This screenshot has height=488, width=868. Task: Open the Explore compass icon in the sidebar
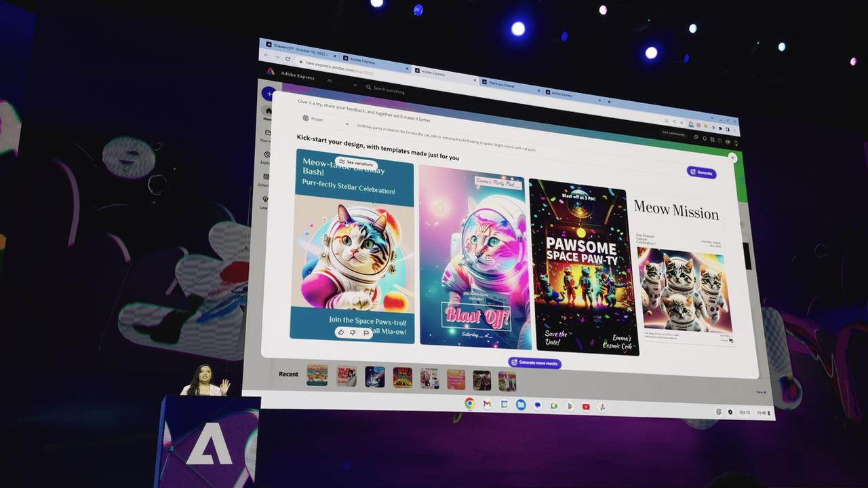click(x=266, y=155)
